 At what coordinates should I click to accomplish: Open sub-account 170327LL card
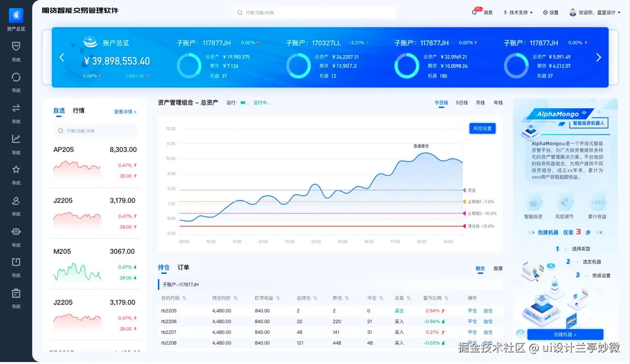(328, 60)
